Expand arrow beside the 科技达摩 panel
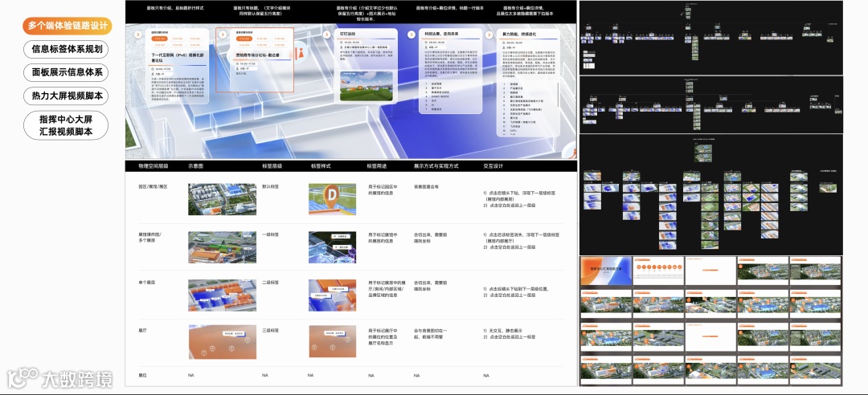The width and height of the screenshot is (868, 395). (x=411, y=35)
